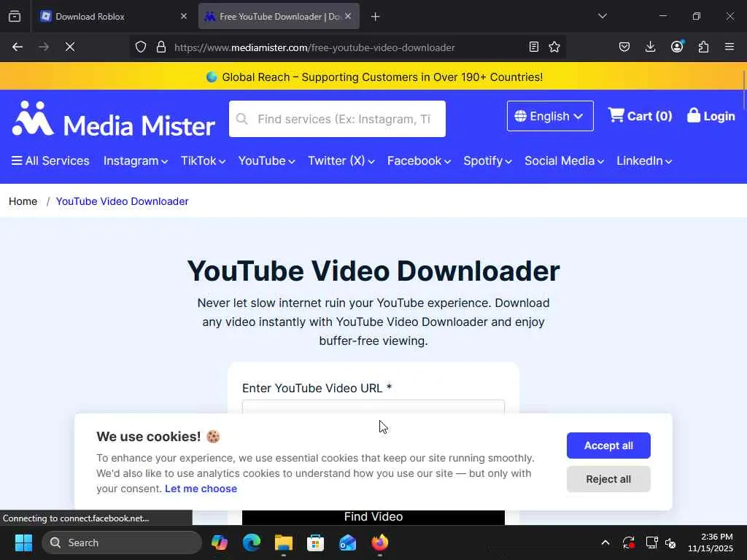Click the Login link
Screen dimensions: 747x560
coord(711,116)
